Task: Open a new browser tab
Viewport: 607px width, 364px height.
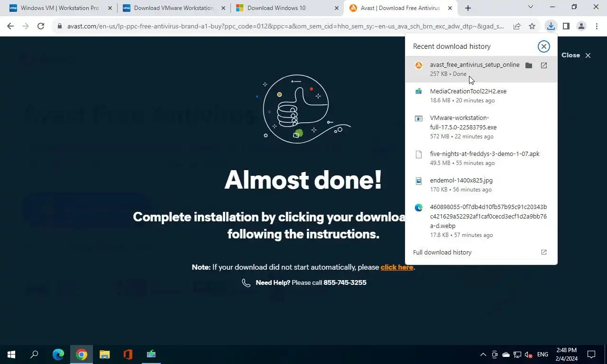Action: 468,8
